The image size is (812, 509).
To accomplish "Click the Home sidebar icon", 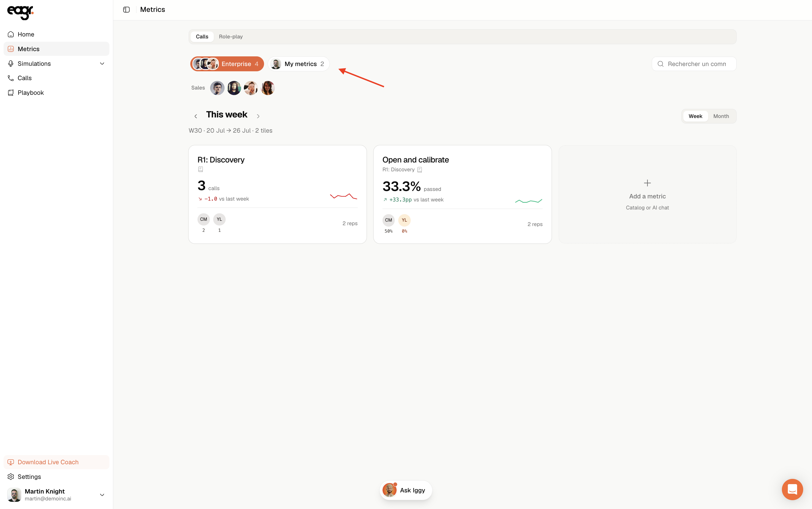I will point(11,34).
